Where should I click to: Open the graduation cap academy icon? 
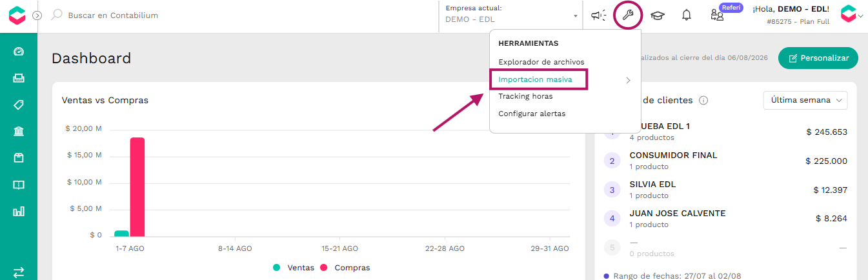point(657,15)
